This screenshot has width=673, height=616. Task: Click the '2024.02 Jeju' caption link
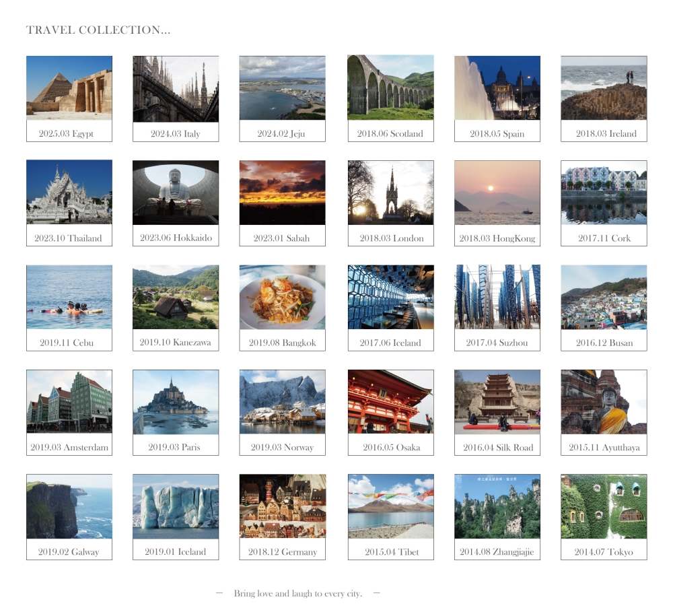pos(281,133)
